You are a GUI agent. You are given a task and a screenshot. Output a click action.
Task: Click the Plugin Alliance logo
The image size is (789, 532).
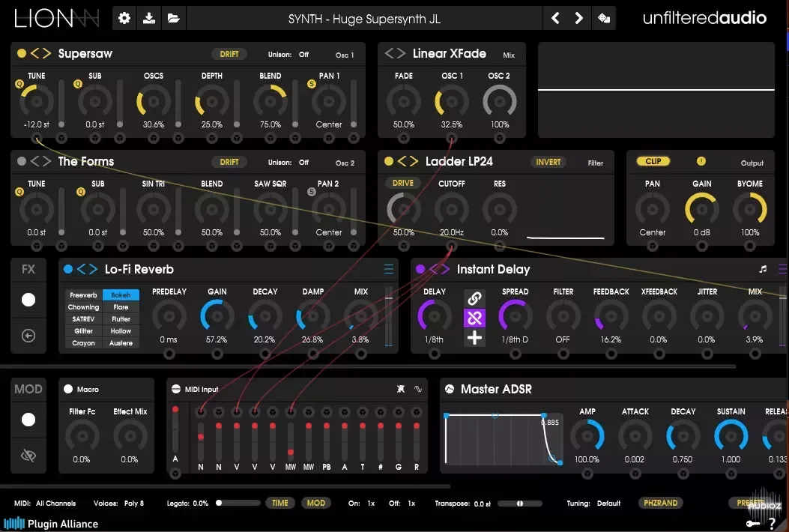point(50,524)
